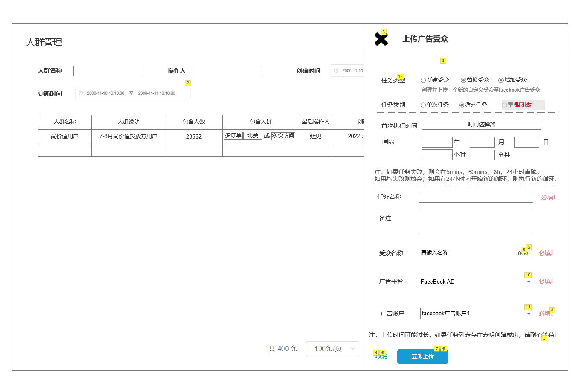This screenshot has height=392, width=577.
Task: Click the 操作人 search input field
Action: [x=227, y=71]
